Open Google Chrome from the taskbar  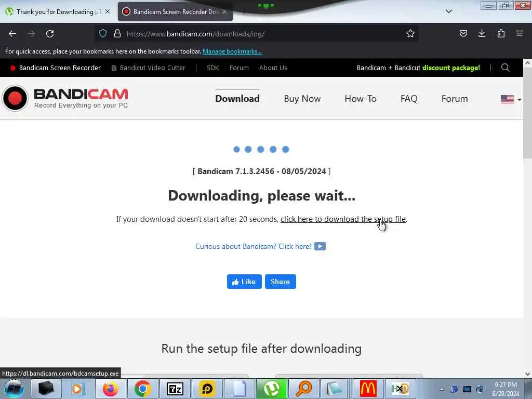pyautogui.click(x=142, y=389)
